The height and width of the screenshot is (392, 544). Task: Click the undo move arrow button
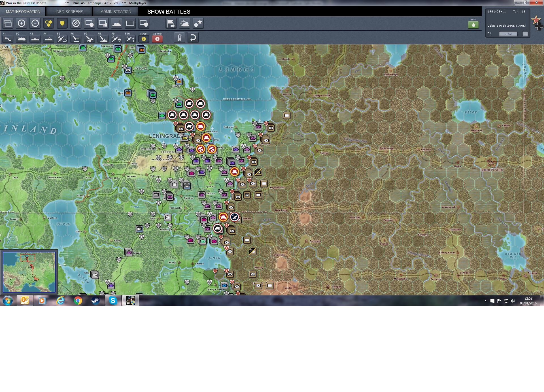tap(193, 38)
